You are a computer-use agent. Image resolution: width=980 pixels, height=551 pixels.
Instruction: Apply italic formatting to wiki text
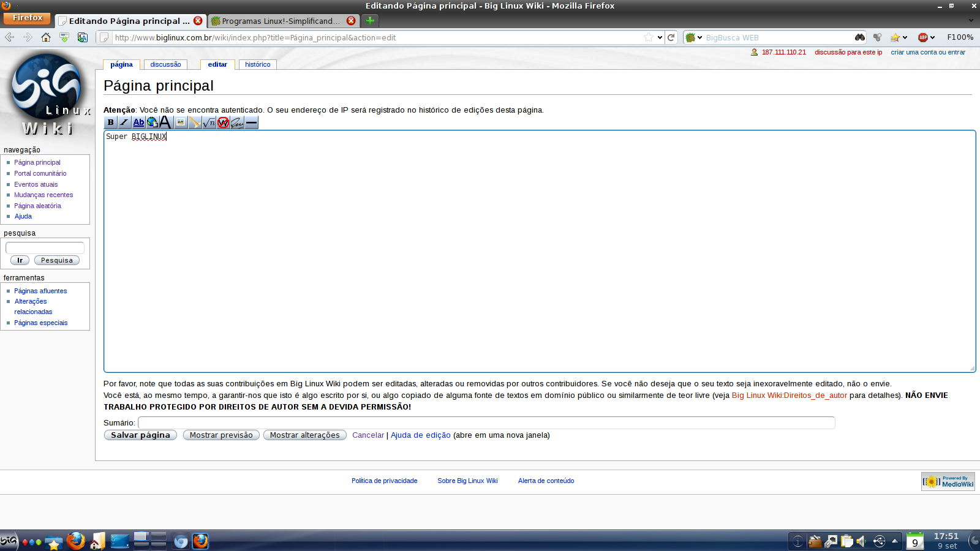123,122
